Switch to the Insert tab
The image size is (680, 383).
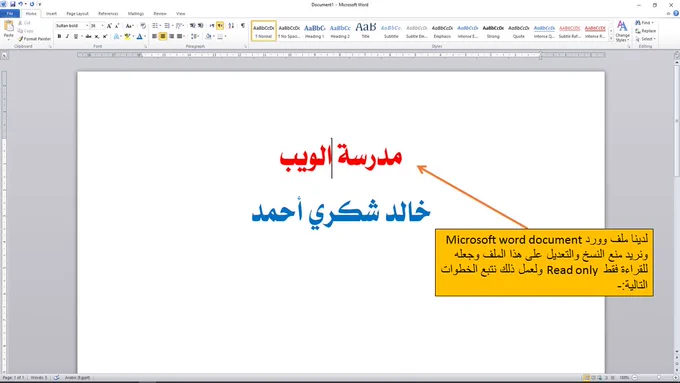51,13
